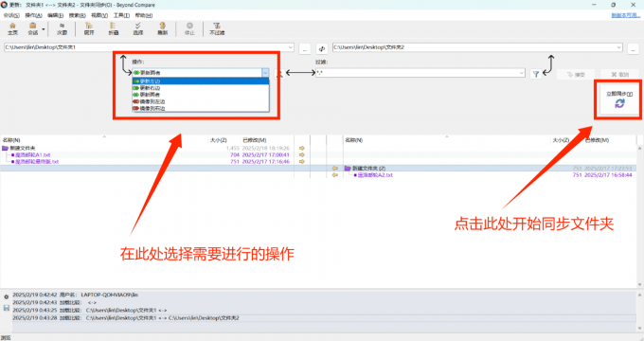644x341 pixels.
Task: Select log entry dated 2025/2/19 0:43:28
Action: (324, 318)
